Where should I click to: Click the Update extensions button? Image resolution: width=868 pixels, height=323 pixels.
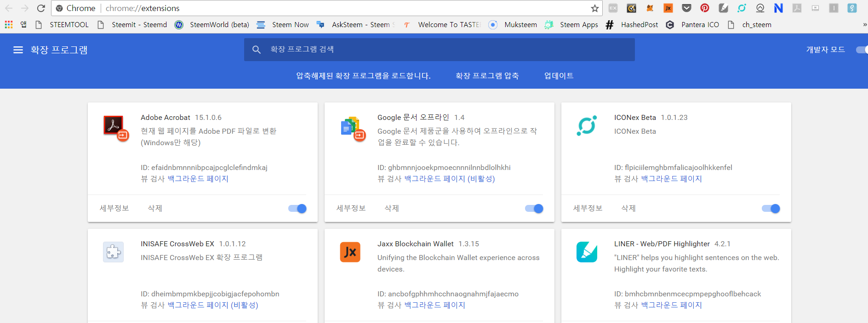(559, 76)
